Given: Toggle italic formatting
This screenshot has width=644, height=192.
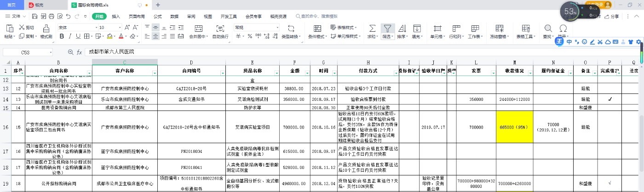Looking at the screenshot, I should point(69,36).
